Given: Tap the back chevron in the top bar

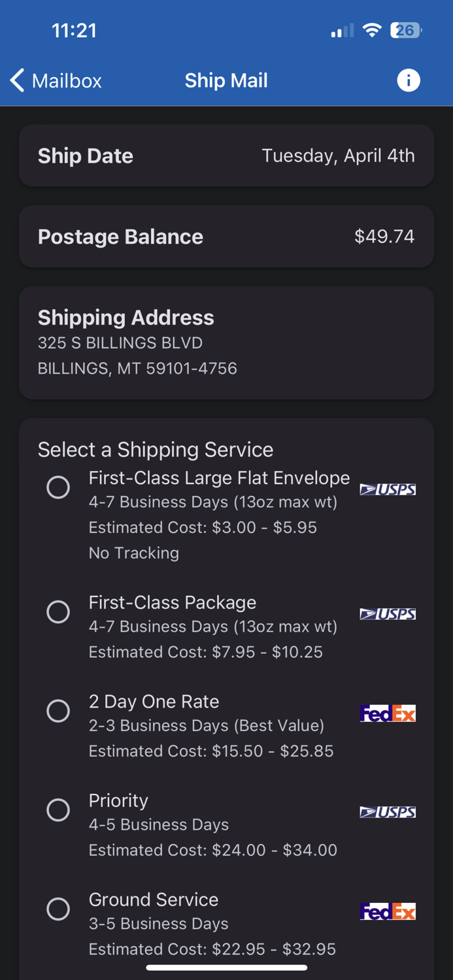Looking at the screenshot, I should pyautogui.click(x=16, y=80).
